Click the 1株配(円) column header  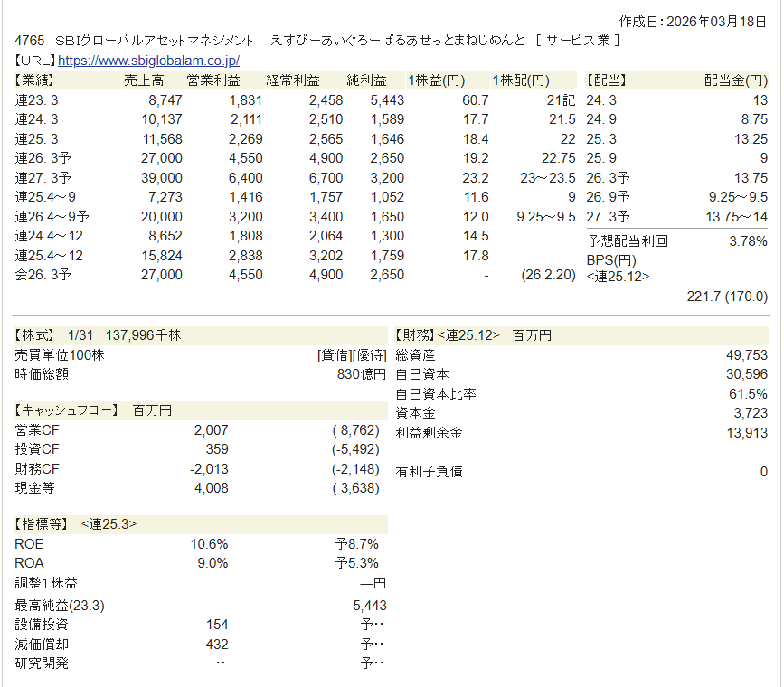[x=521, y=80]
